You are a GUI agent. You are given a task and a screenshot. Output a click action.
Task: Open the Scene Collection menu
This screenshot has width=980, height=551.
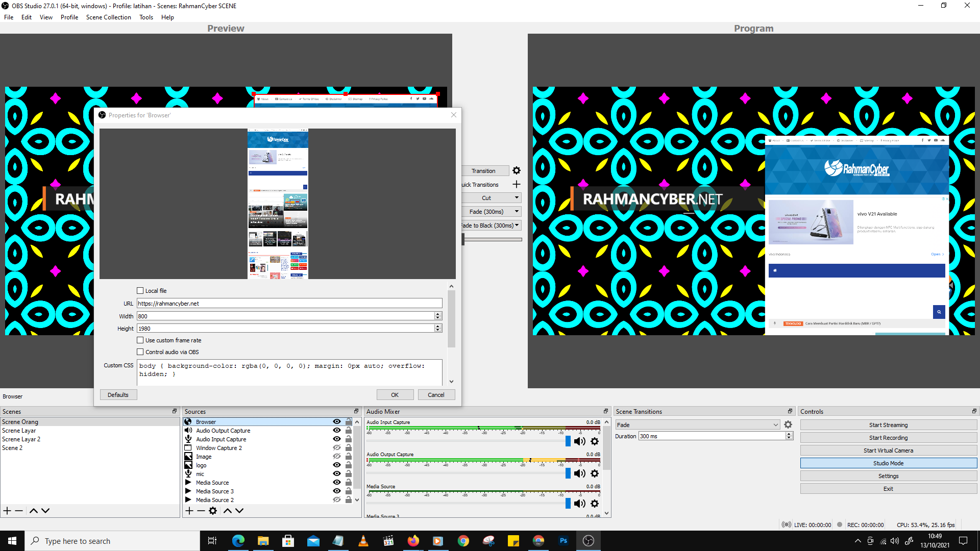point(108,17)
